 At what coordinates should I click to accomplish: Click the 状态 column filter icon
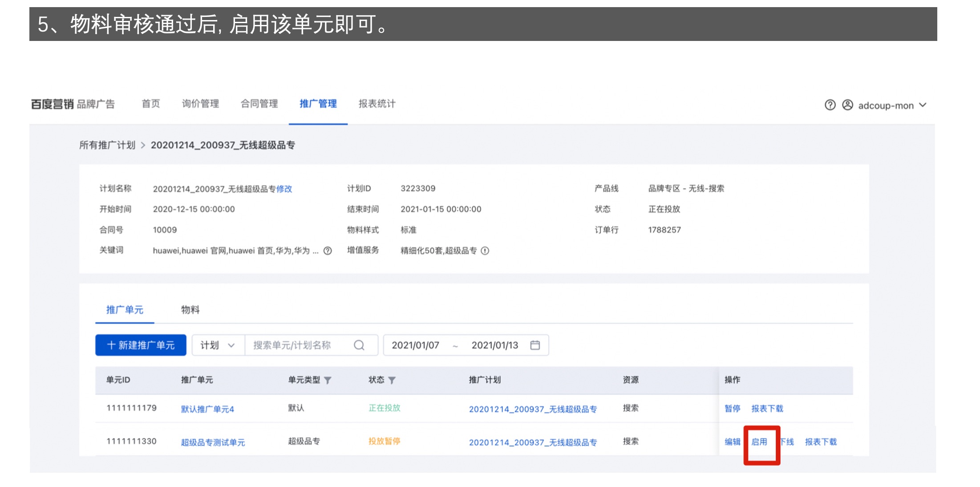392,380
